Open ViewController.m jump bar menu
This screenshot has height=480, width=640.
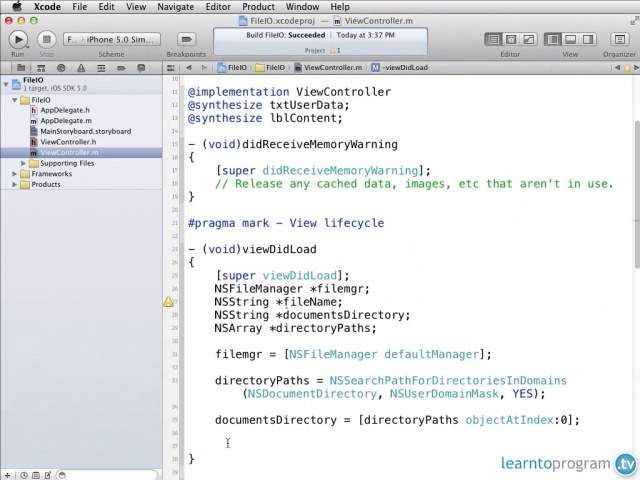328,67
